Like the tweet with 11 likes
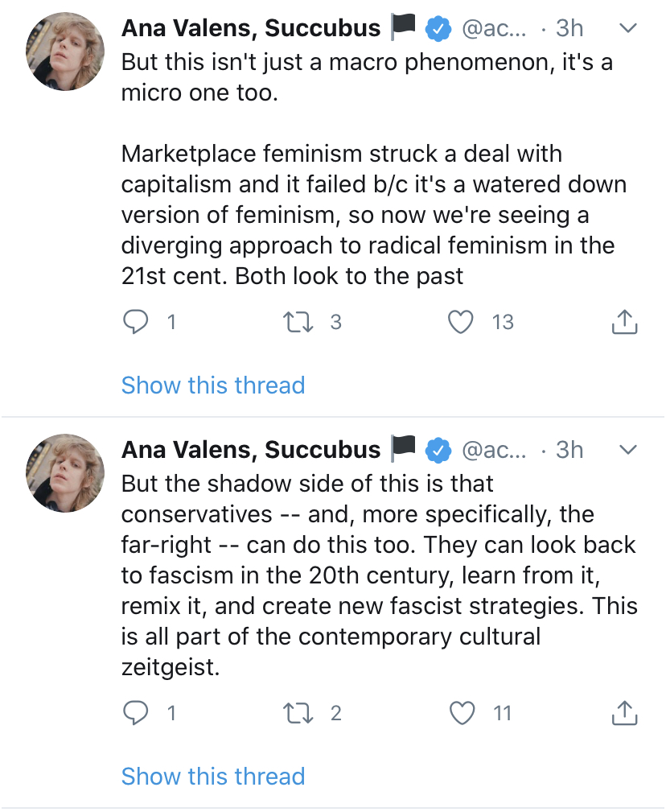Screen dimensions: 666x812 pos(460,713)
